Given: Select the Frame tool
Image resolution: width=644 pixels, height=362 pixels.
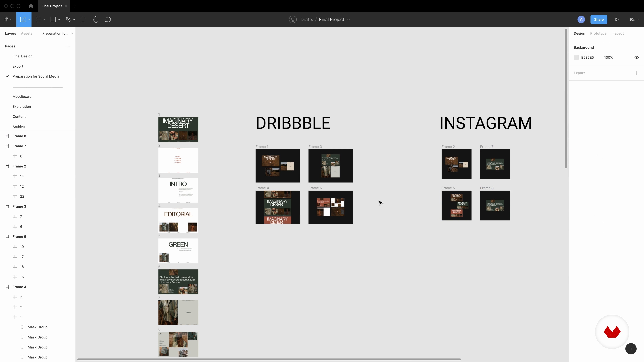Looking at the screenshot, I should 38,19.
